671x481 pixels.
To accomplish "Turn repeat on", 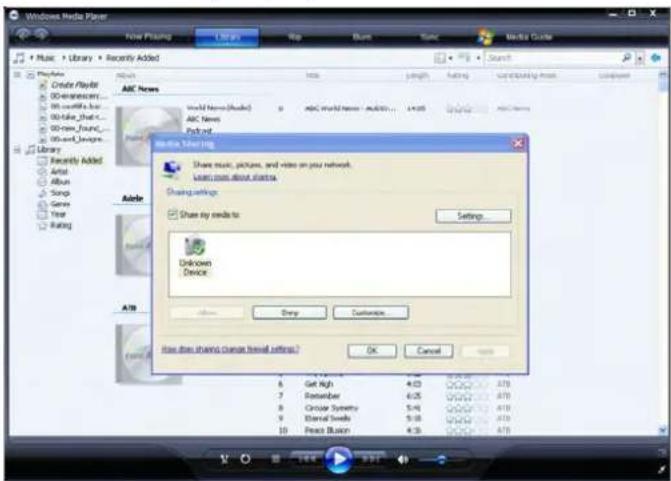I will [245, 459].
